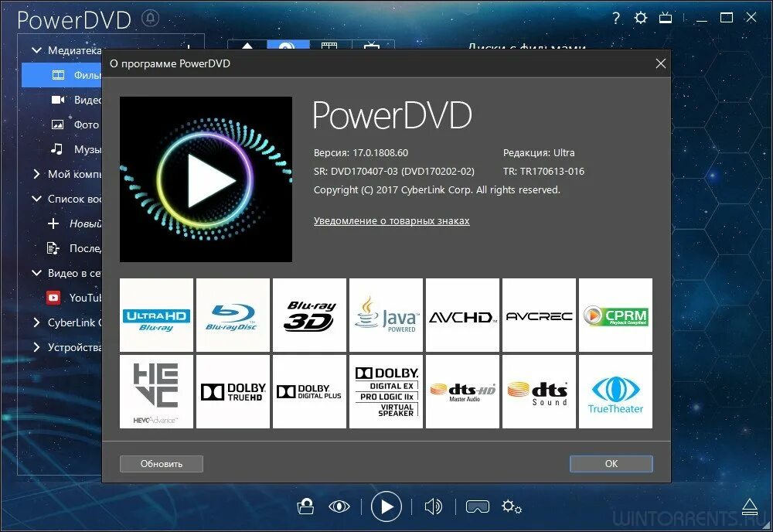
Task: Mute audio using the speaker icon
Action: pos(434,506)
